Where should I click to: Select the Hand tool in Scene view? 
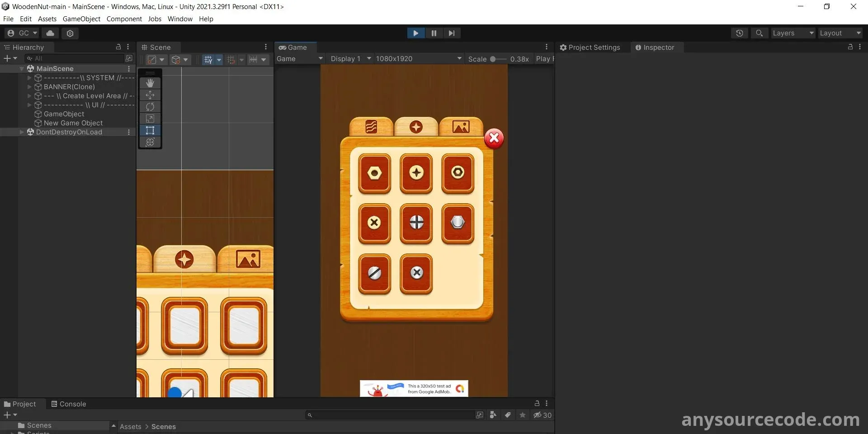(150, 83)
